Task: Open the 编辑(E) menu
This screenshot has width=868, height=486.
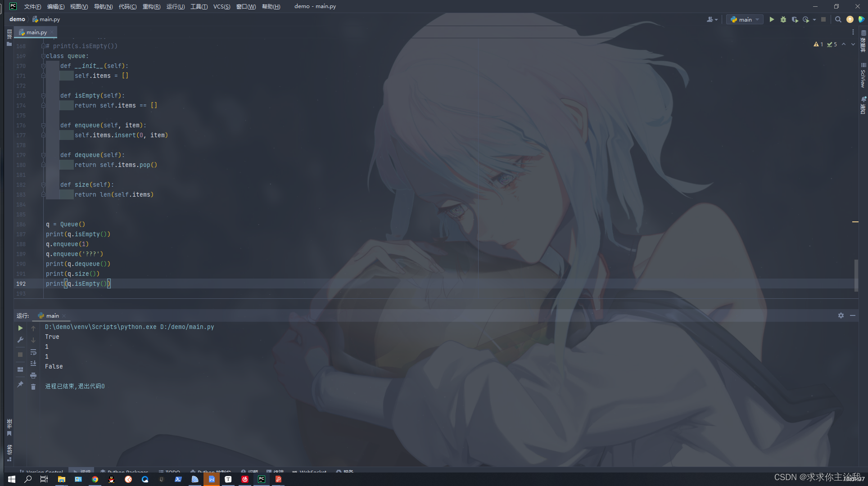Action: (56, 6)
